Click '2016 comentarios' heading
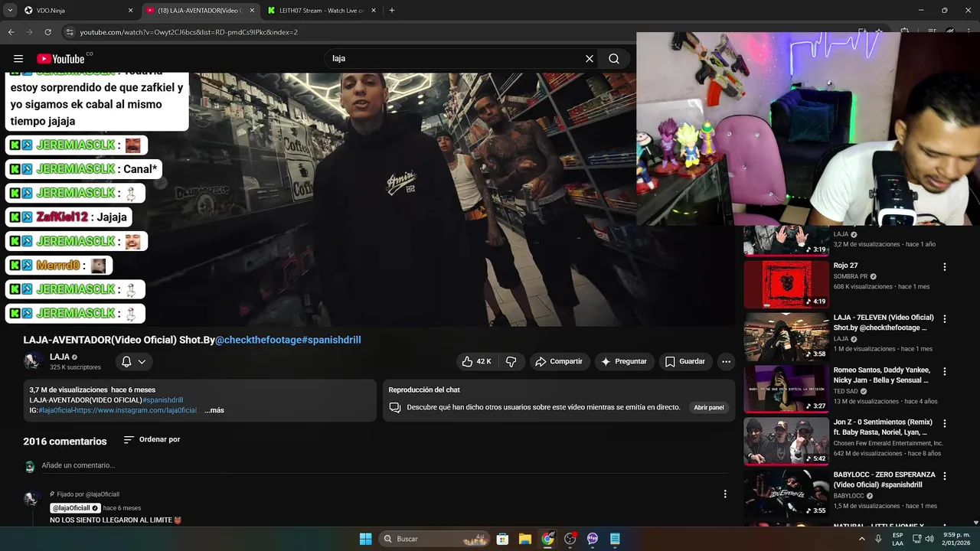 [65, 442]
